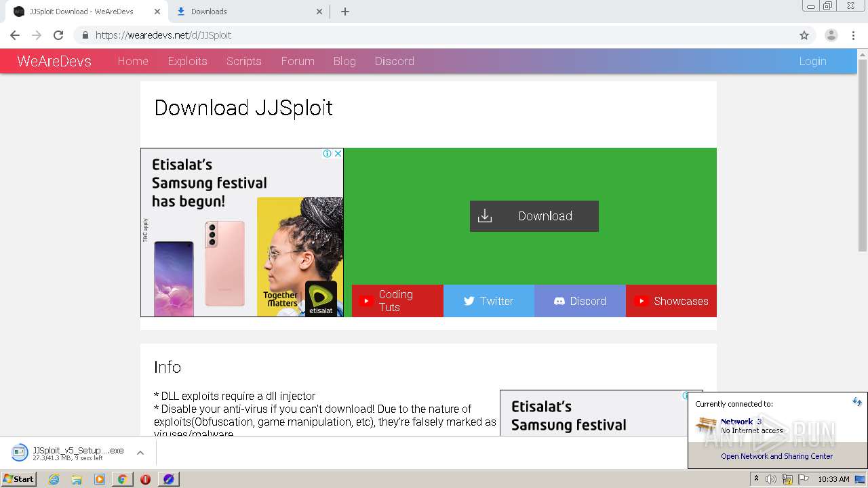The height and width of the screenshot is (488, 868).
Task: Click the padlock site info icon
Action: point(85,35)
